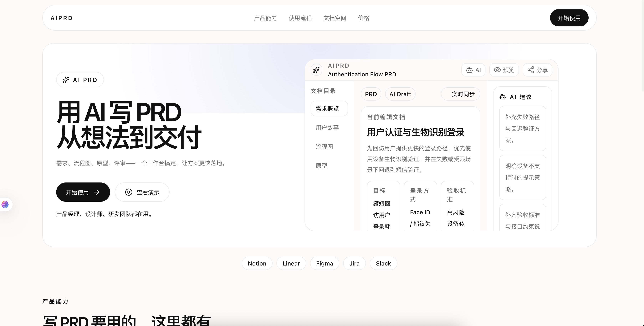Click the suggestion card 明确设备不支持时的提示策略
The image size is (644, 326).
(x=523, y=177)
